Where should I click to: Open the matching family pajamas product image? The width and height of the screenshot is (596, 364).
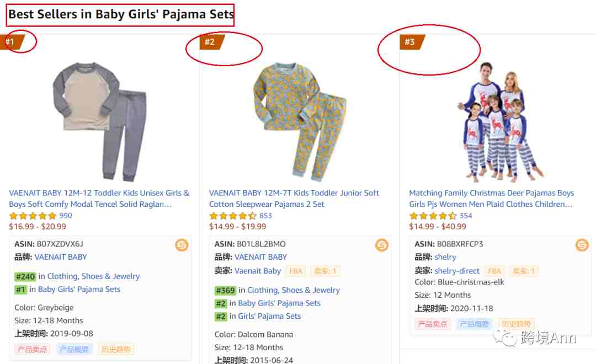(x=500, y=121)
